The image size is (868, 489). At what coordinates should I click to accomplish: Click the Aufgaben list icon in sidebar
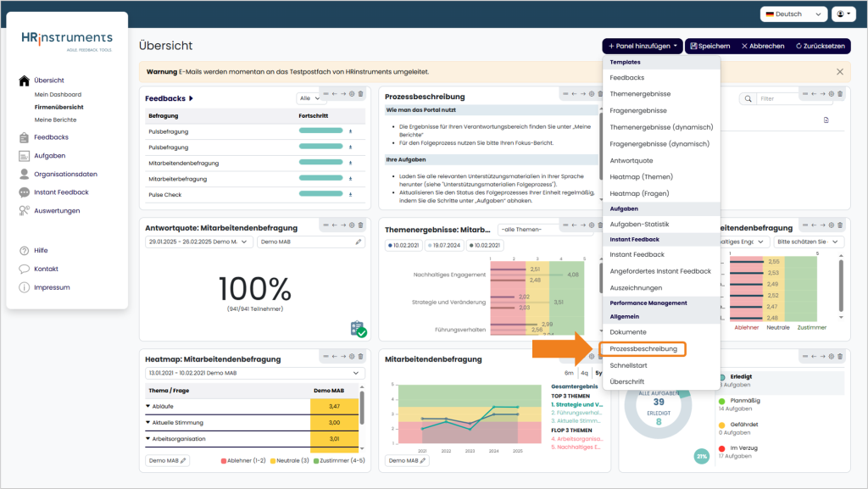coord(24,156)
